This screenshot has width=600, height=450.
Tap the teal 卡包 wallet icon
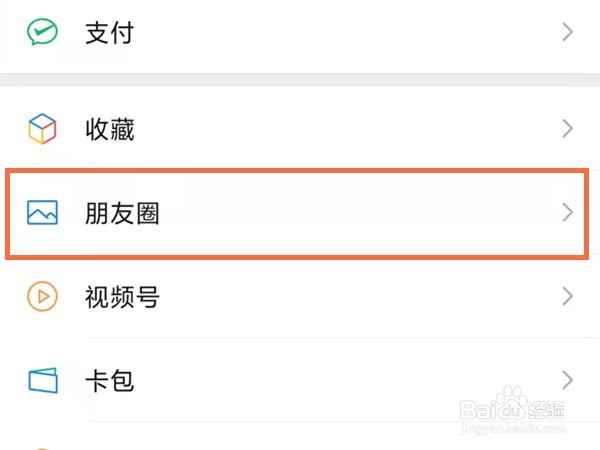42,381
